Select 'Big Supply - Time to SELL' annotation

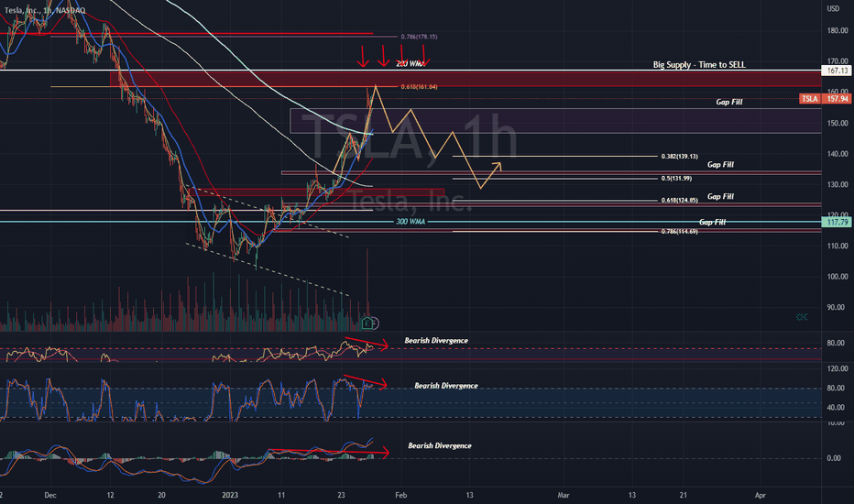(699, 65)
